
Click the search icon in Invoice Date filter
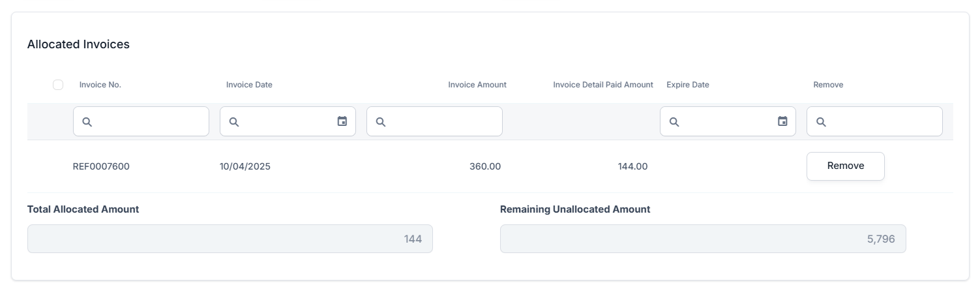[x=234, y=122]
